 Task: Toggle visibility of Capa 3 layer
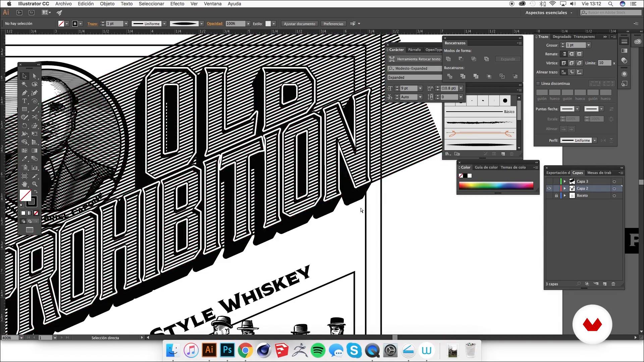click(549, 181)
